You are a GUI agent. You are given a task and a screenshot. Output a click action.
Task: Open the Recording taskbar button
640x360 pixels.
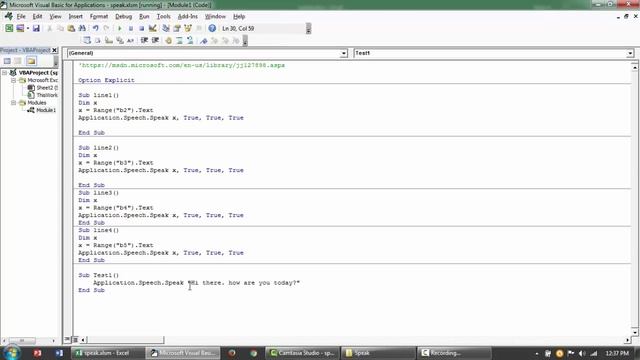pyautogui.click(x=453, y=353)
